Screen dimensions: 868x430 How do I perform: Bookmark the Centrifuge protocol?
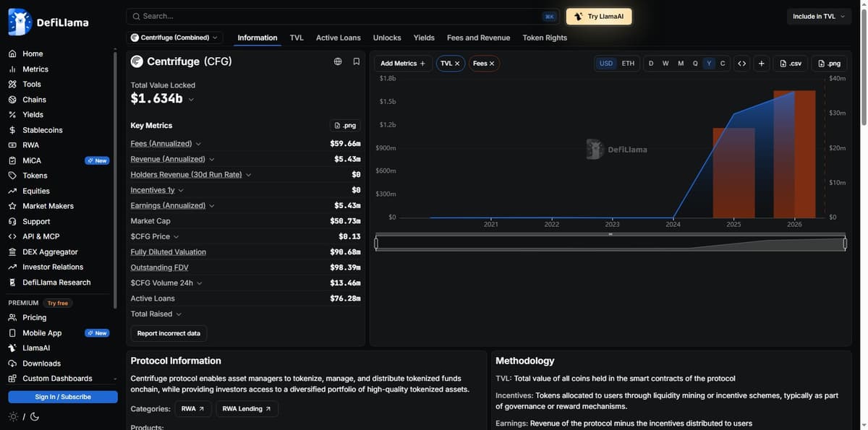point(357,61)
